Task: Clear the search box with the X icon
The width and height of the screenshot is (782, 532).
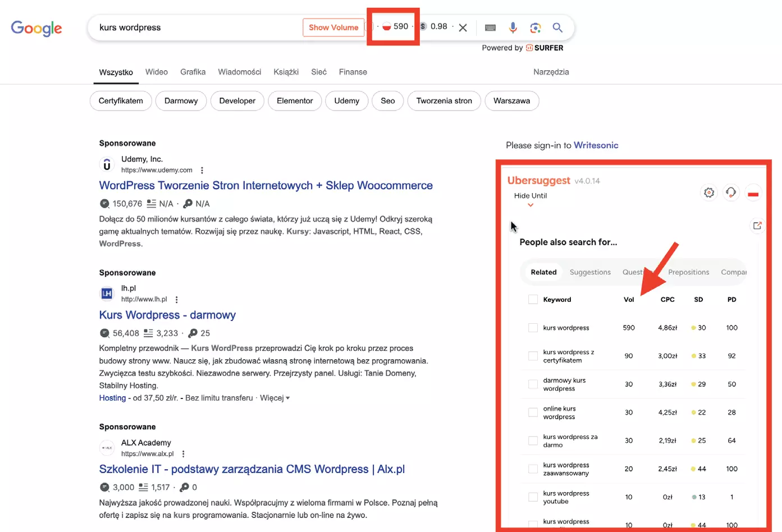Action: 463,28
